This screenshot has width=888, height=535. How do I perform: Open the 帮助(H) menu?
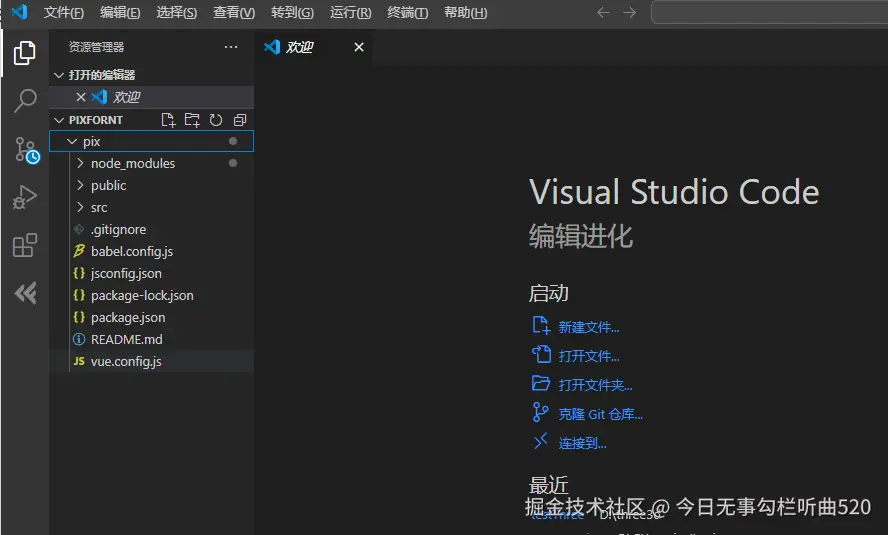(466, 12)
